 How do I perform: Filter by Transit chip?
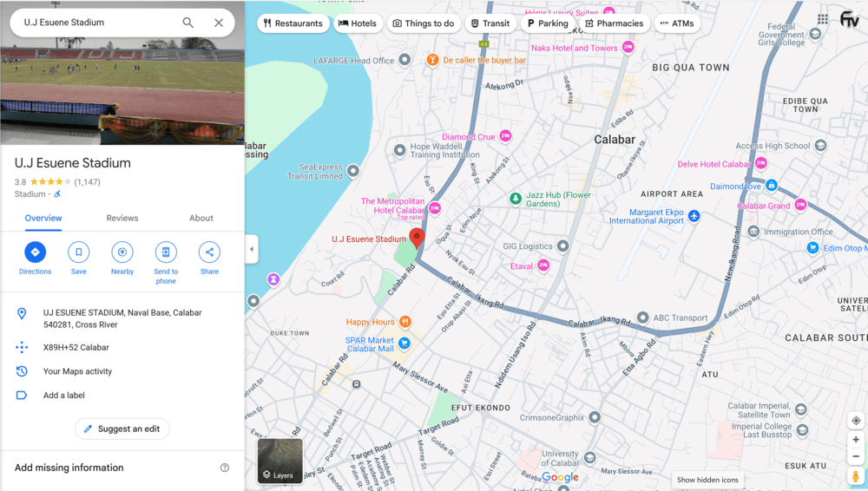[490, 23]
